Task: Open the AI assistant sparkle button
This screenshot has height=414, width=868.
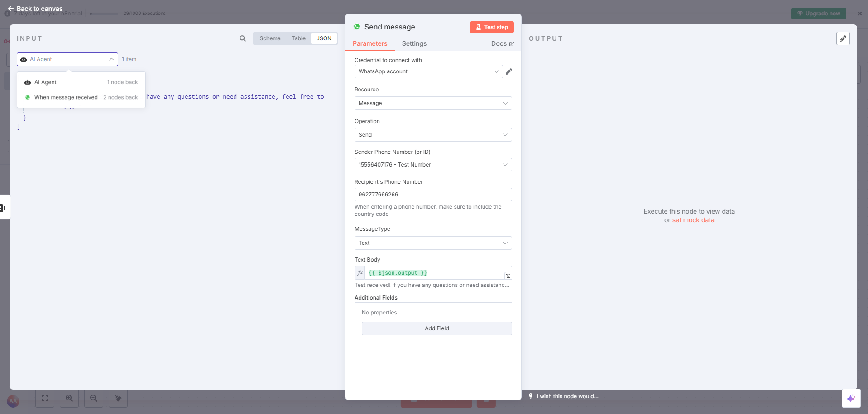Action: pos(851,398)
